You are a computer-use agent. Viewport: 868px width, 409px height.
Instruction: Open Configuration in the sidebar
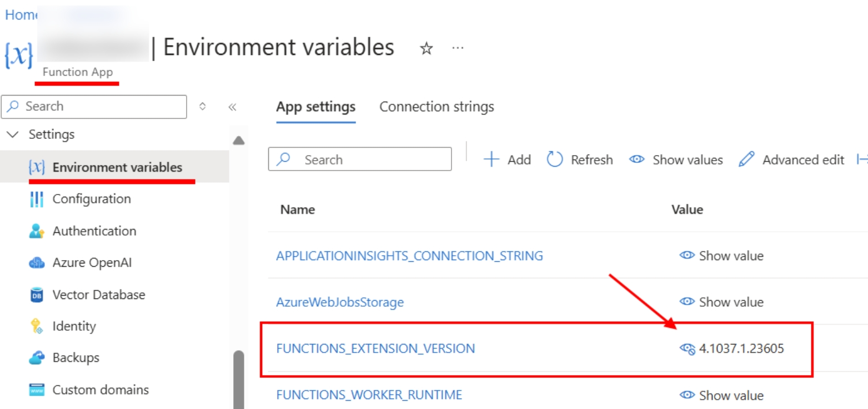coord(91,199)
